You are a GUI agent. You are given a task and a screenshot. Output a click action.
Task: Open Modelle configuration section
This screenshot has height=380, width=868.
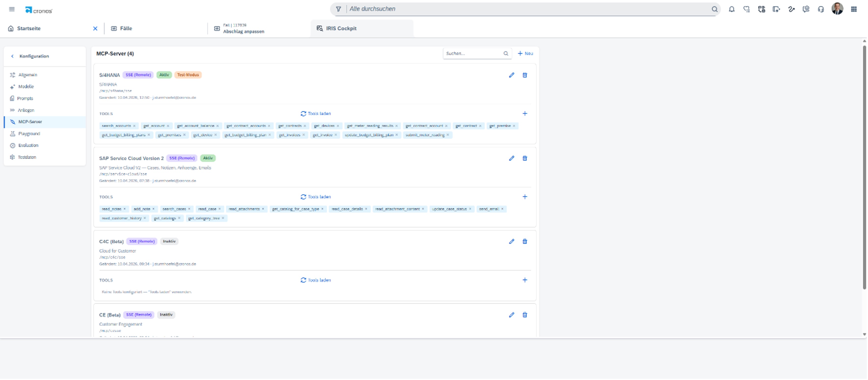click(44, 87)
